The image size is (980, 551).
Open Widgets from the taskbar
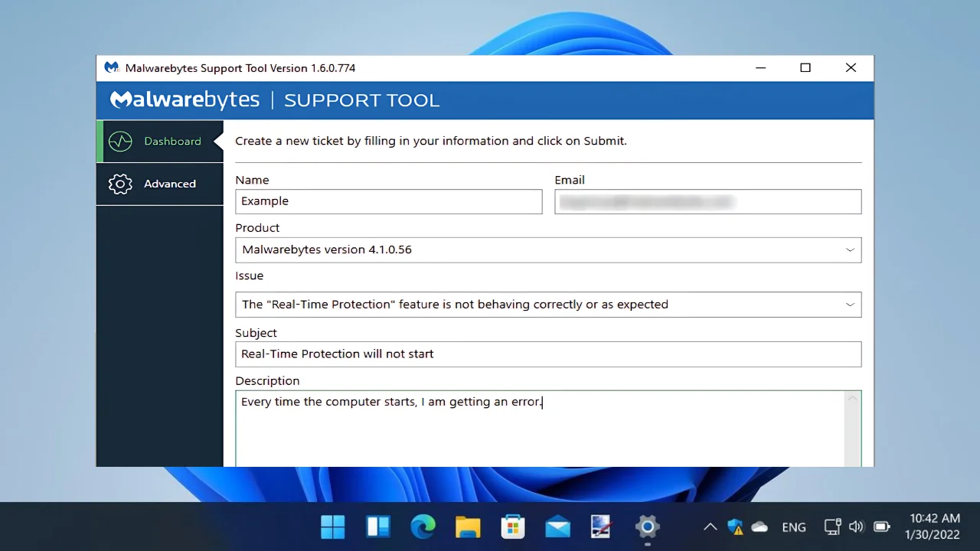[378, 527]
